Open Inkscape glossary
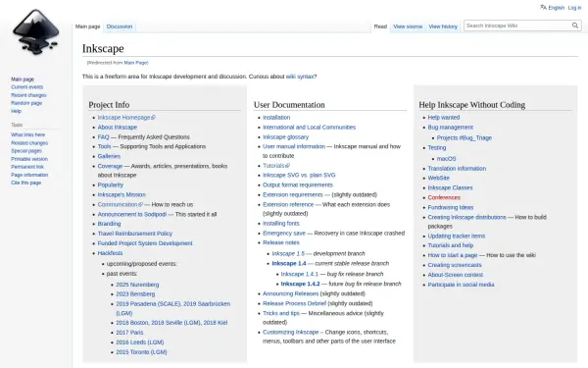 tap(286, 137)
